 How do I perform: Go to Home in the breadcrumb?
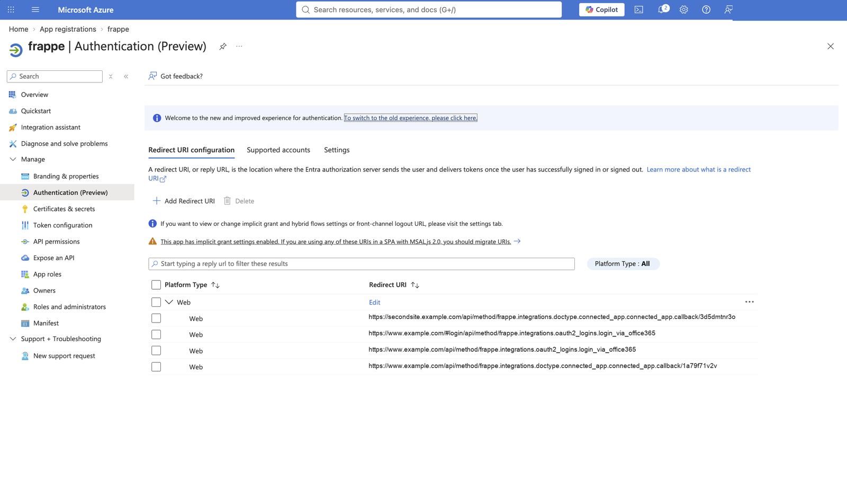(19, 29)
